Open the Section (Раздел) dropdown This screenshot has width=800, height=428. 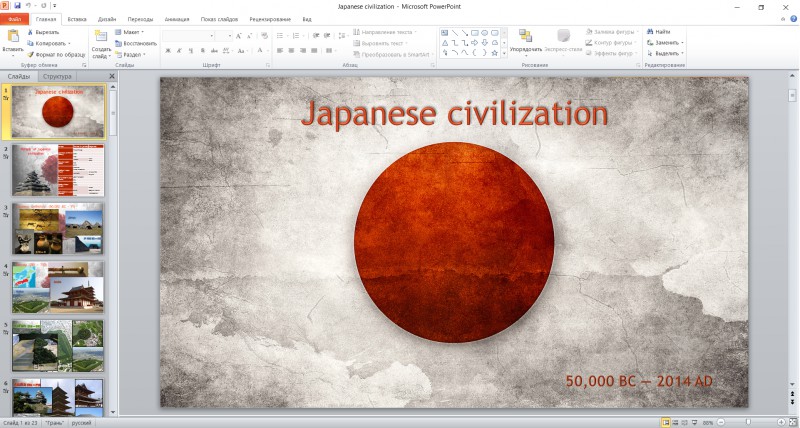point(131,54)
